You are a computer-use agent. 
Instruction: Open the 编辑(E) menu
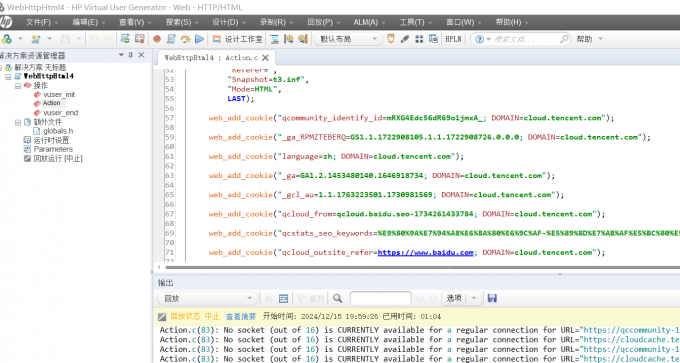[88, 22]
